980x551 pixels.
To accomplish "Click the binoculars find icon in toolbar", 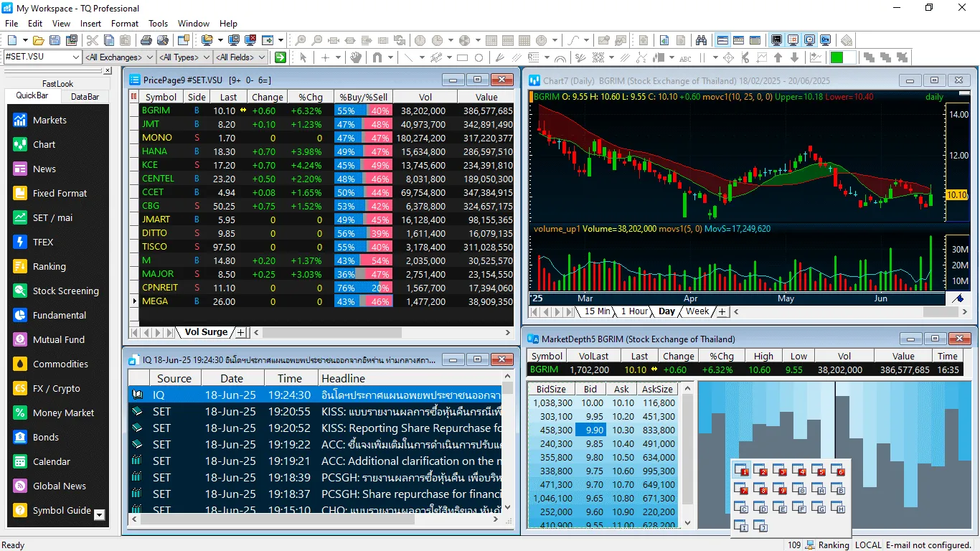I will click(x=701, y=40).
